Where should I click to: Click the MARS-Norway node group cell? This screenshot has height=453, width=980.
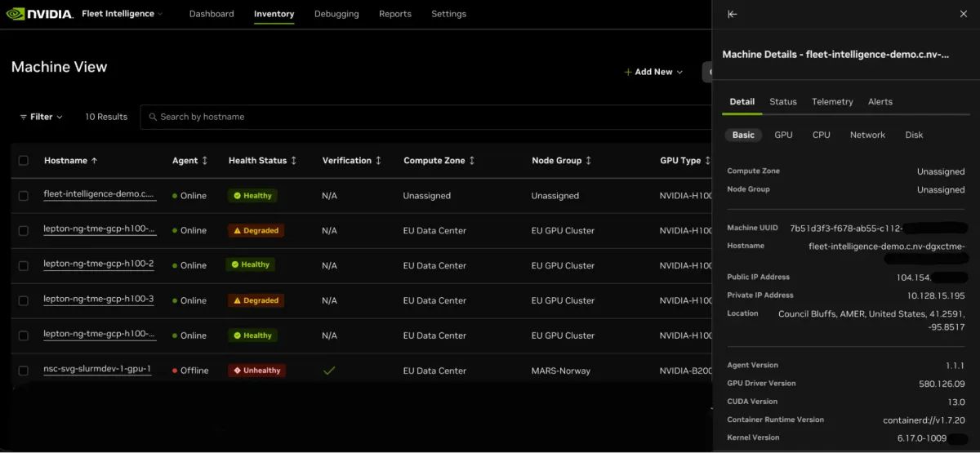point(561,371)
